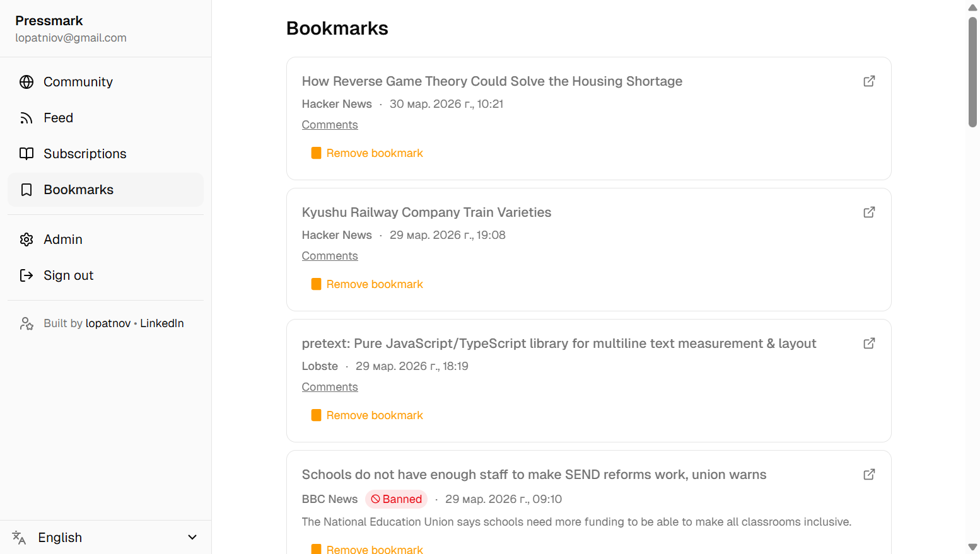Click the LinkedIn link in sidebar footer

(161, 323)
